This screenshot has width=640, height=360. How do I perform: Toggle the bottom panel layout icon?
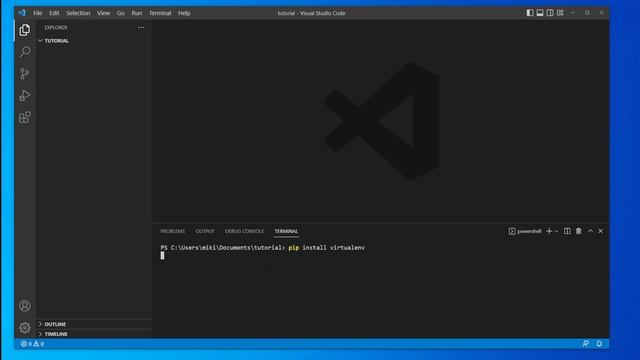540,13
